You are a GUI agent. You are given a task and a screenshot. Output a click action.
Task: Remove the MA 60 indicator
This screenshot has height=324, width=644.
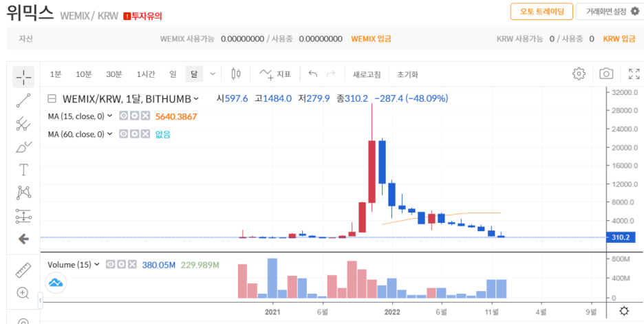click(145, 134)
